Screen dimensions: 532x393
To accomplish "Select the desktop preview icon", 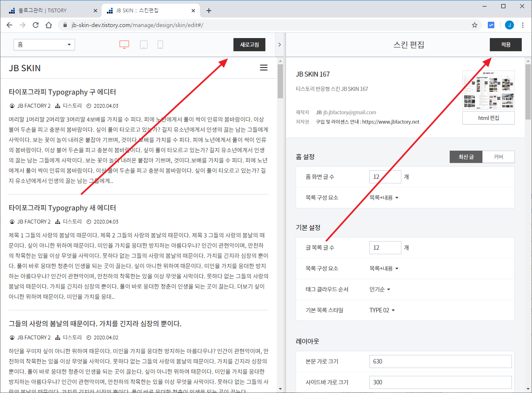I will coord(124,45).
